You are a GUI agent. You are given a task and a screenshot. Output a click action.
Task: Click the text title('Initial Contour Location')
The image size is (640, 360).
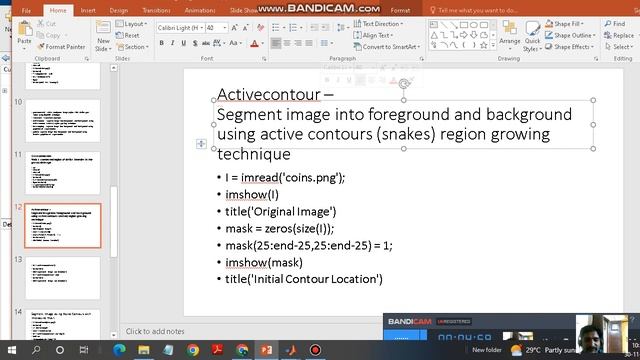tap(304, 279)
